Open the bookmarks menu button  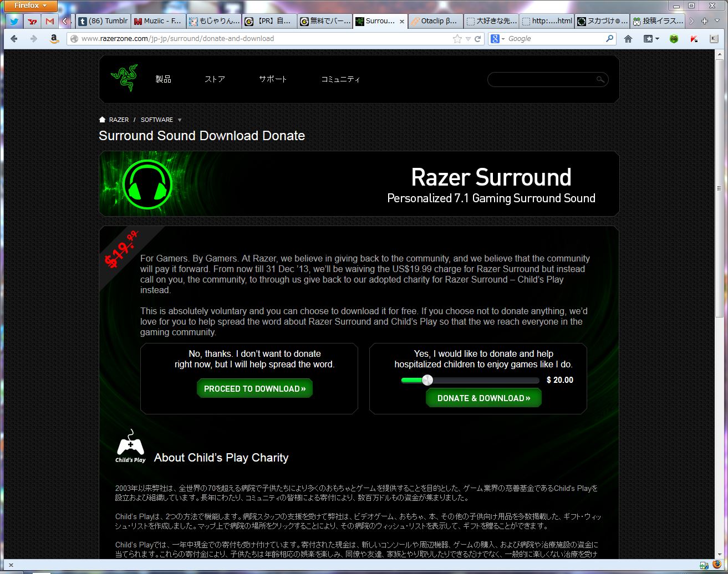coord(651,39)
